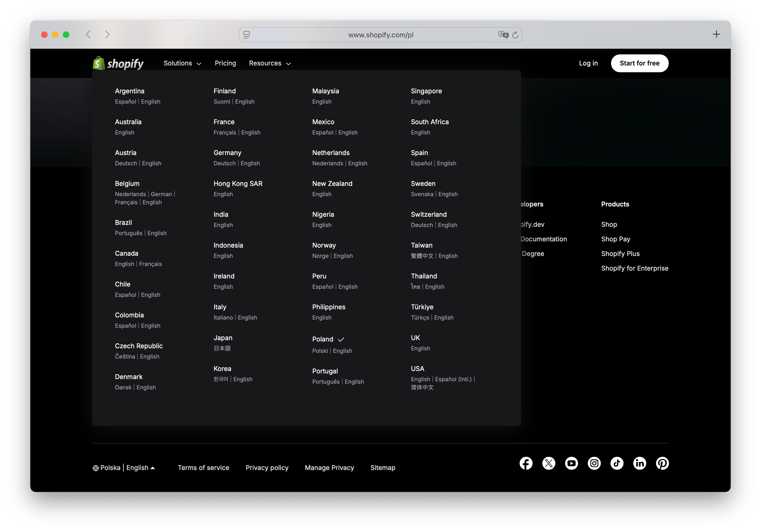761x532 pixels.
Task: Choose Polski under Poland
Action: [320, 351]
